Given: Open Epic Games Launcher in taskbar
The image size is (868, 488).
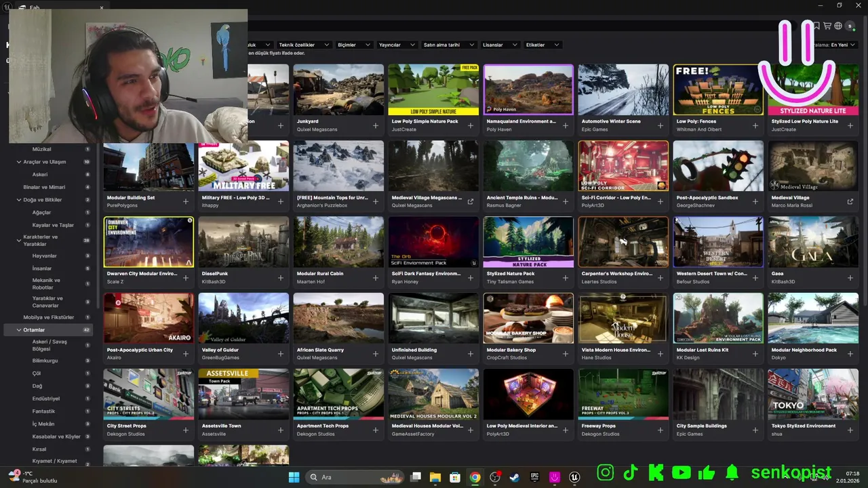Looking at the screenshot, I should coord(535,477).
